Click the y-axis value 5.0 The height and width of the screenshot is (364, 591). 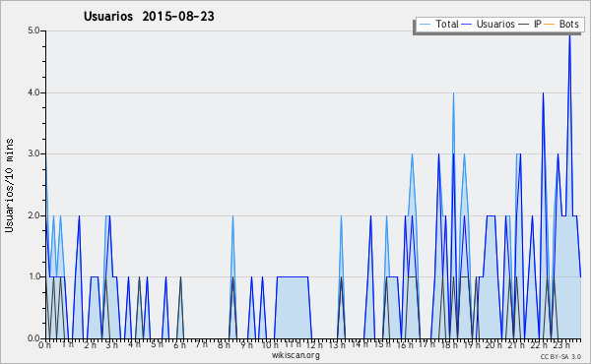tap(33, 30)
